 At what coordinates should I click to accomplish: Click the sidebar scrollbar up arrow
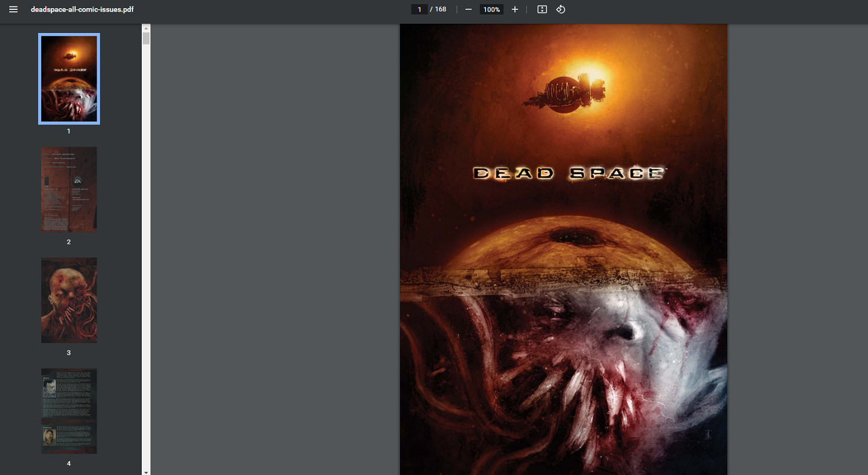(x=146, y=28)
